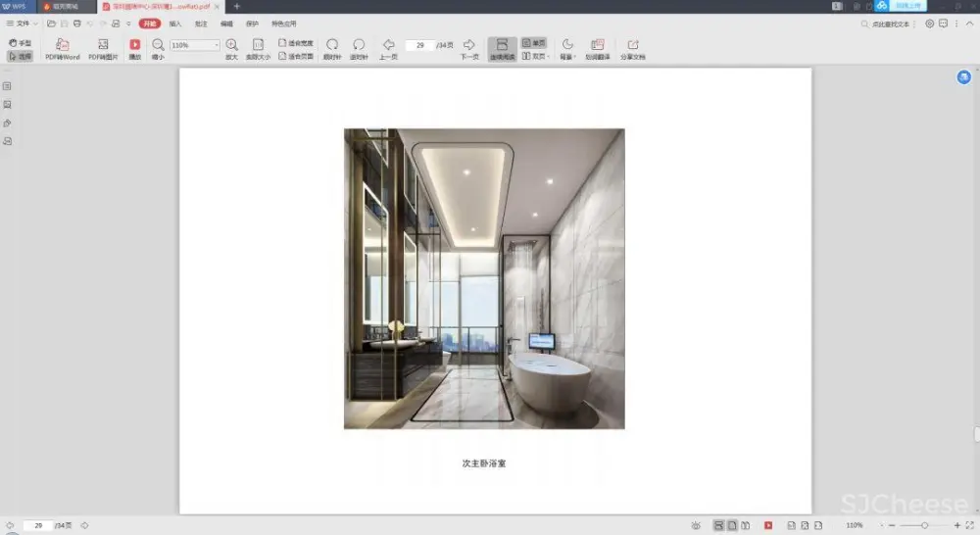Open the PDF转图片 converter
Viewport: 980px width, 535px height.
(103, 49)
